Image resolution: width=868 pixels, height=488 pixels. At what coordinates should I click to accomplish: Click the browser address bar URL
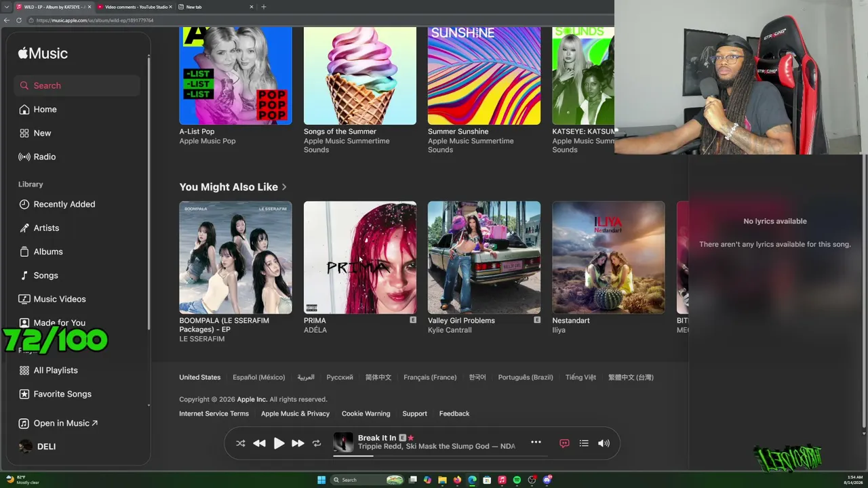click(95, 20)
